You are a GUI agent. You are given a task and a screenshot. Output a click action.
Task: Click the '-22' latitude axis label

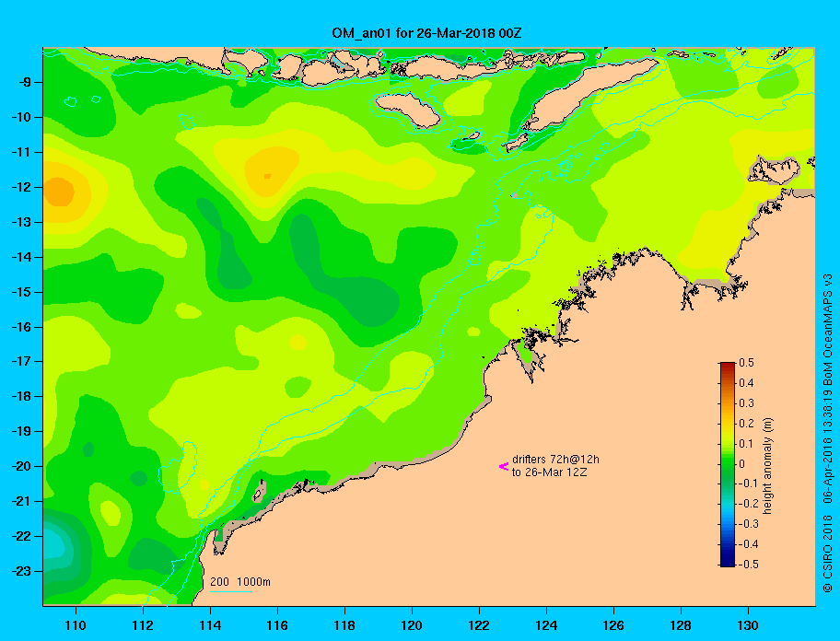[22, 536]
